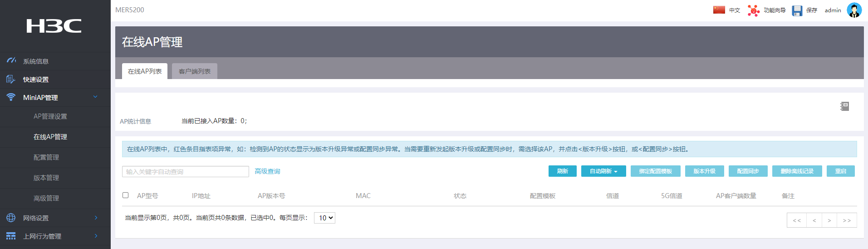Click the AP版本号 column header
Image resolution: width=868 pixels, height=249 pixels.
271,196
